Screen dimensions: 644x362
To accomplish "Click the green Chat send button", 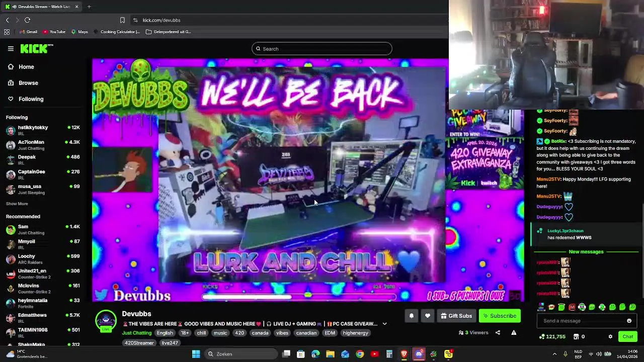I will pos(628,336).
